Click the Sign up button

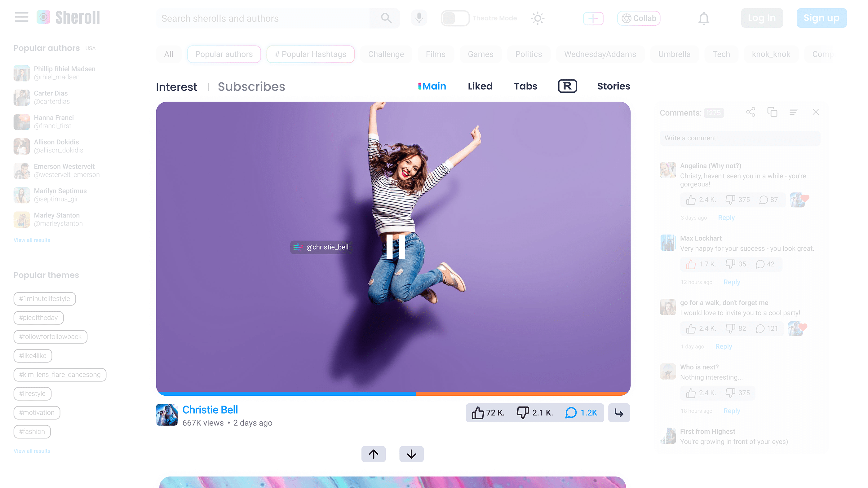(x=821, y=18)
